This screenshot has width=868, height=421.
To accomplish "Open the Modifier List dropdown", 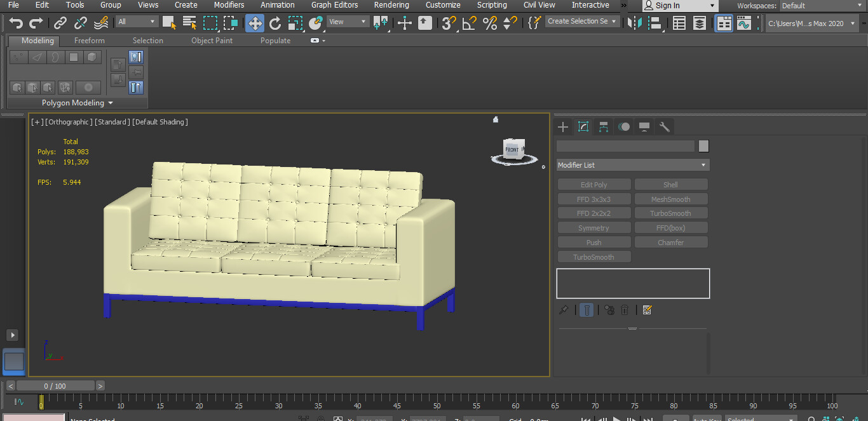I will tap(632, 165).
